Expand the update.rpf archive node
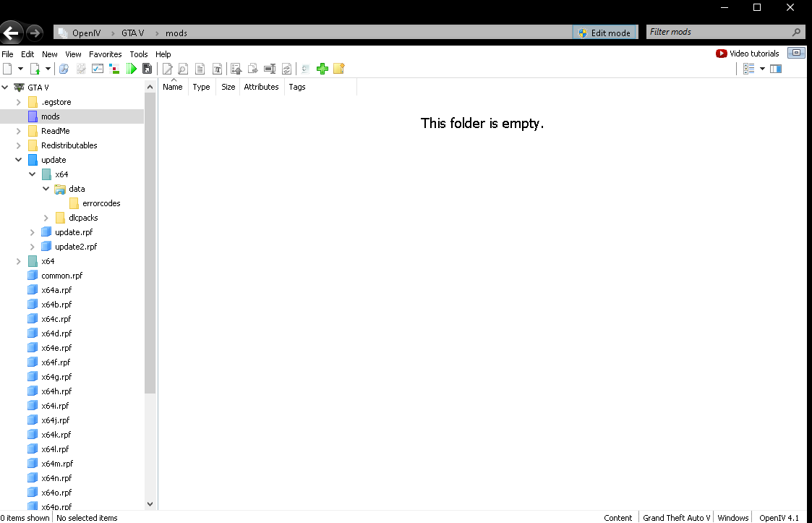812x523 pixels. point(32,232)
